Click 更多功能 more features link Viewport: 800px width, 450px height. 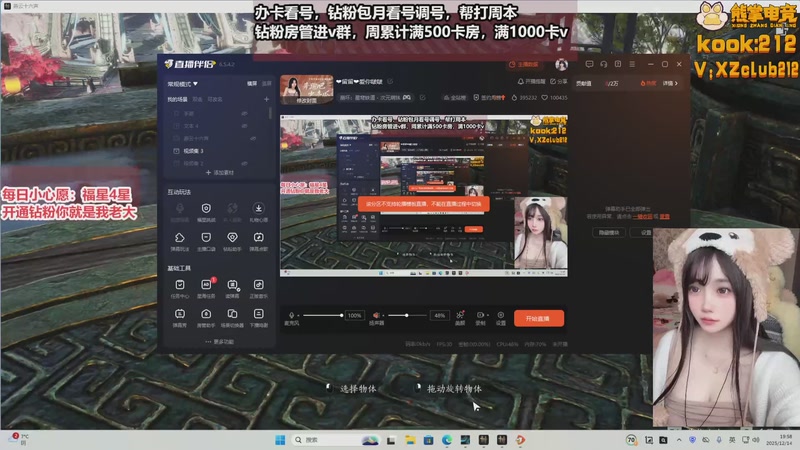219,342
